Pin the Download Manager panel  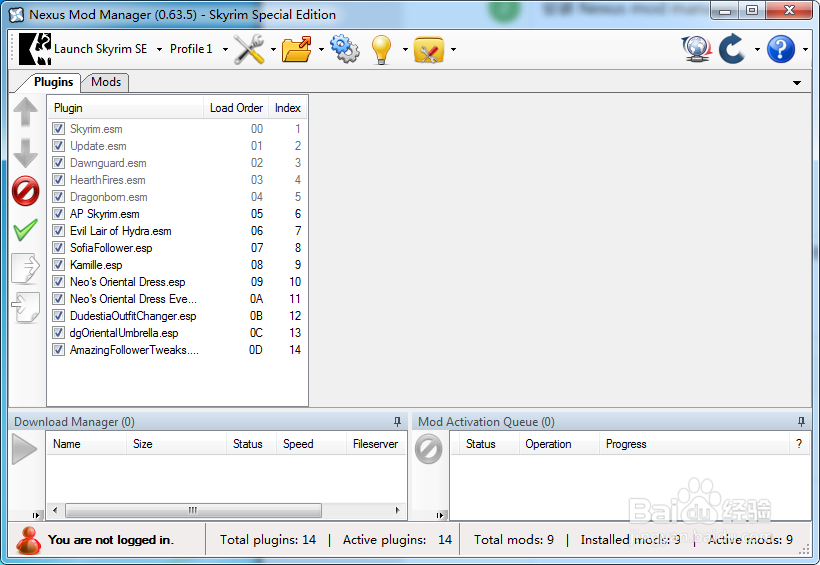tap(397, 422)
